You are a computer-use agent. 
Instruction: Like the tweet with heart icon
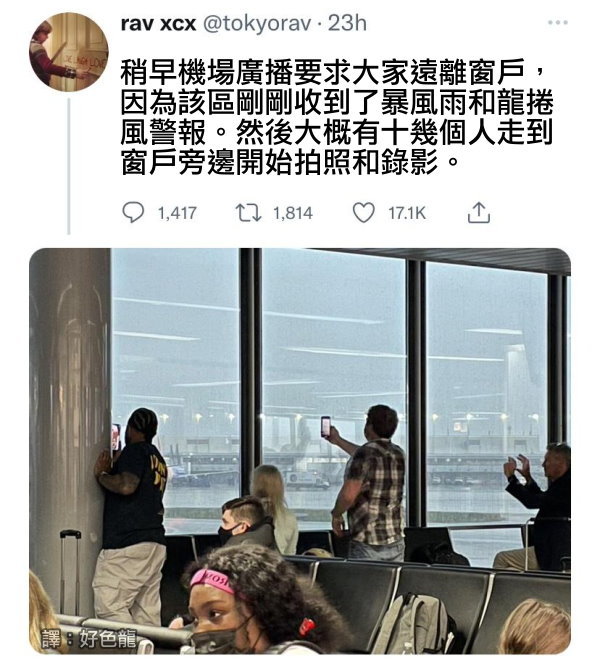coord(364,212)
